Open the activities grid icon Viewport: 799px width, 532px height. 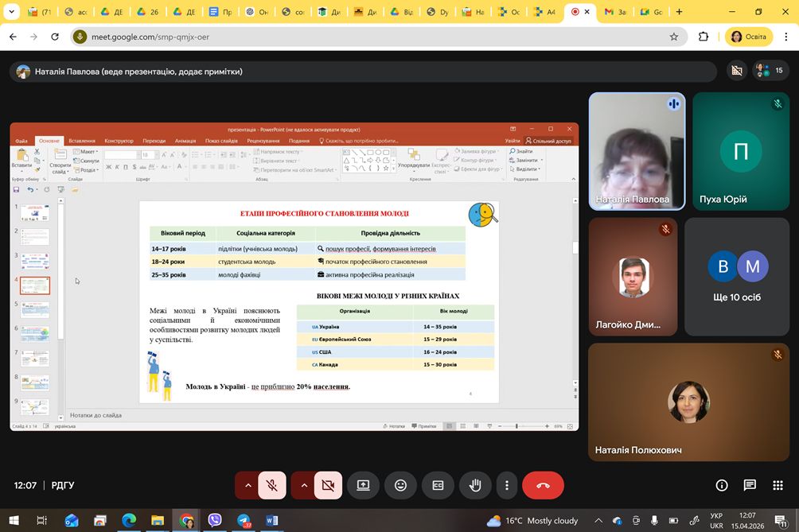[x=777, y=485]
